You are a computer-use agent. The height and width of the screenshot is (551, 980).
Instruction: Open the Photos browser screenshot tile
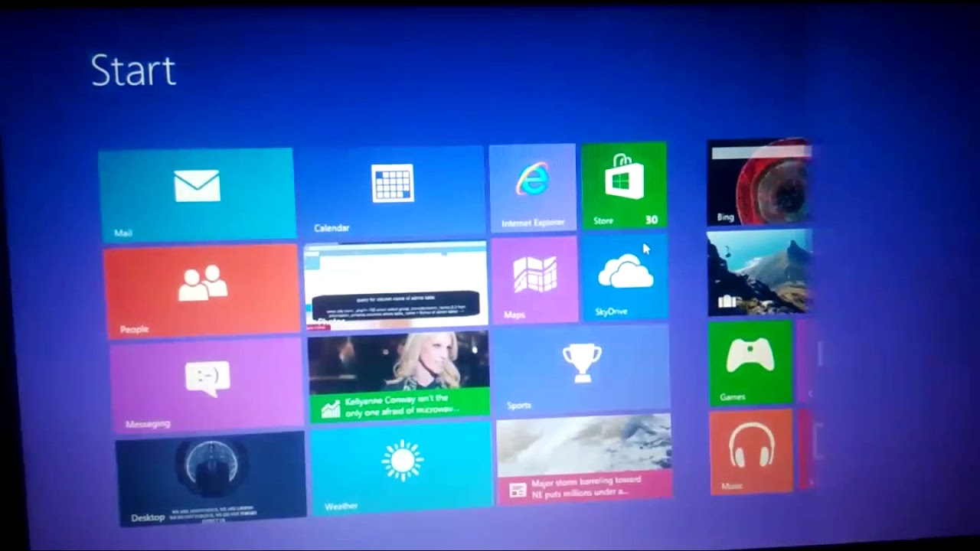tap(395, 285)
